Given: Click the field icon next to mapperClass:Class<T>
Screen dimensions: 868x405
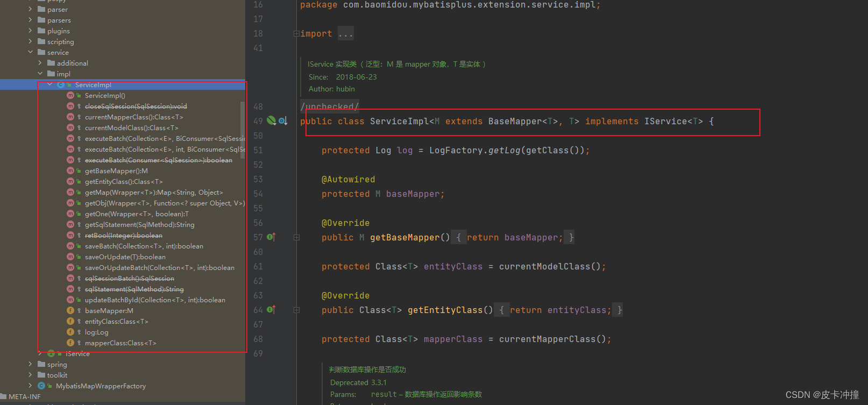Looking at the screenshot, I should pos(70,343).
